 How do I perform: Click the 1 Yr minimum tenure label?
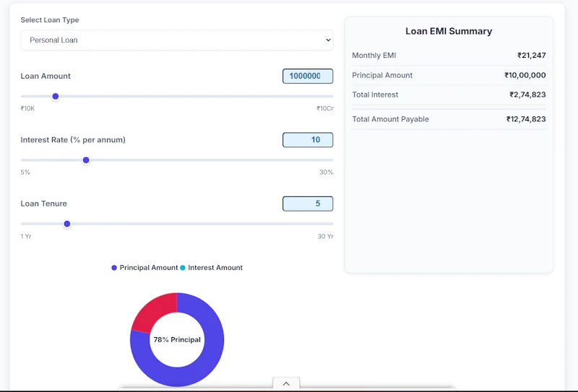26,237
